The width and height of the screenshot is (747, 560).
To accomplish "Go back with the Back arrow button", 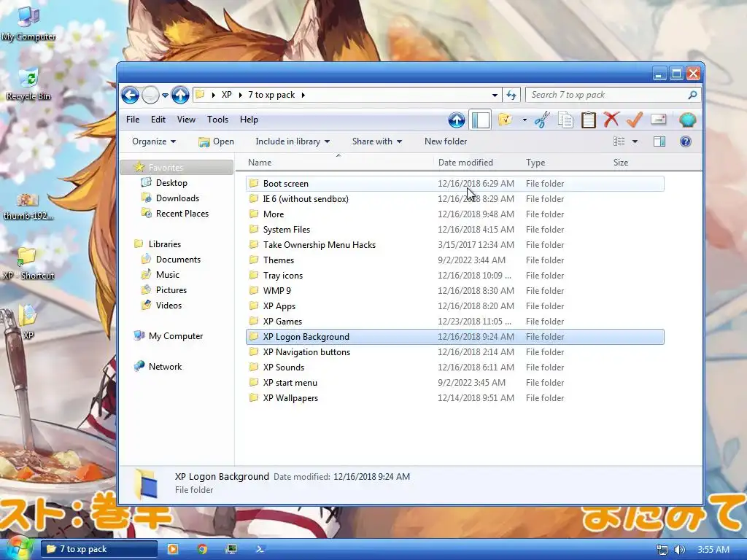I will point(130,95).
